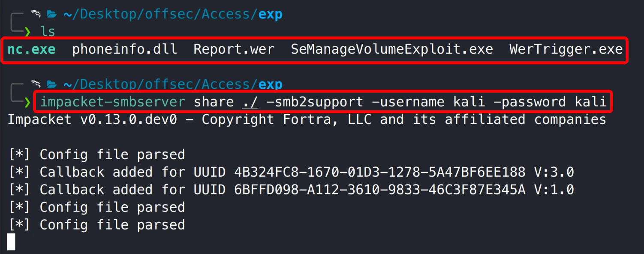
Task: Click the phoneinfo.dll file name
Action: point(124,49)
